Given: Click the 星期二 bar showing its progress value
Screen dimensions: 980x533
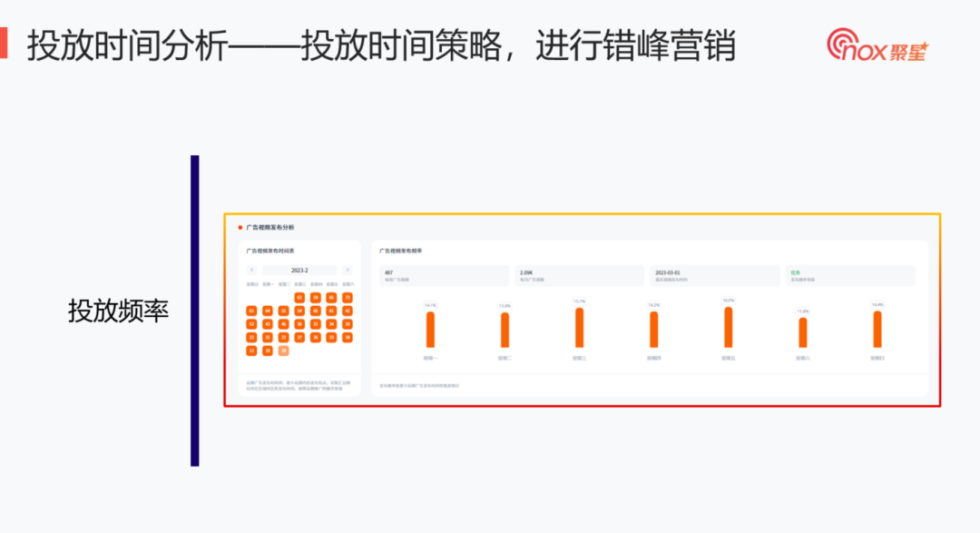Looking at the screenshot, I should [x=505, y=329].
